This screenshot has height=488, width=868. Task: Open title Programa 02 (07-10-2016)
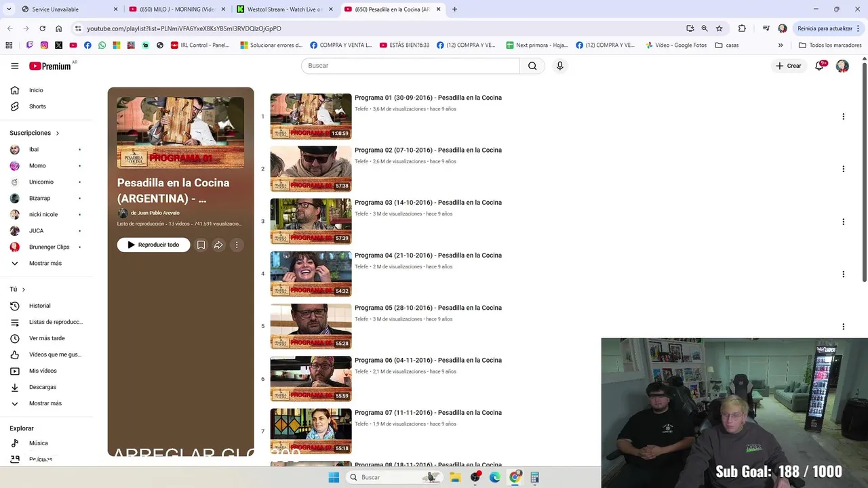coord(428,150)
